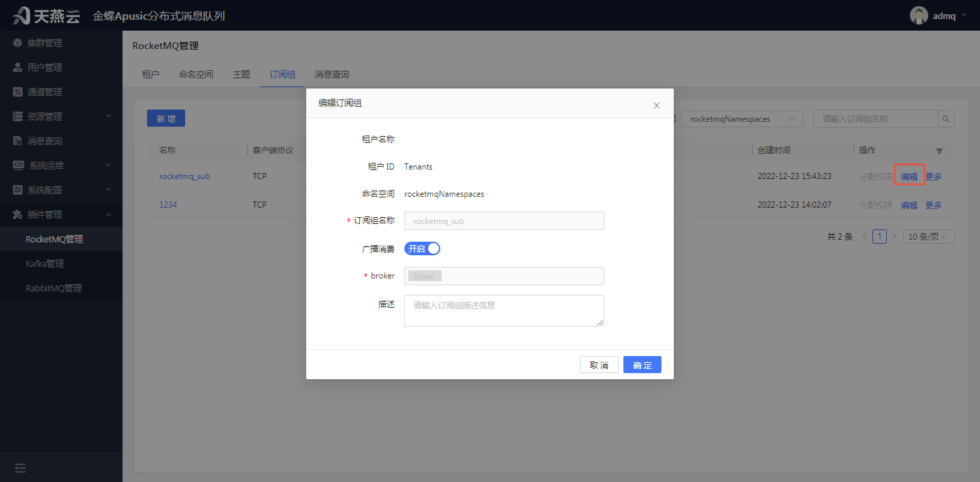
Task: Click the 2022-12-23 15:43:23 creation time cell
Action: click(794, 176)
